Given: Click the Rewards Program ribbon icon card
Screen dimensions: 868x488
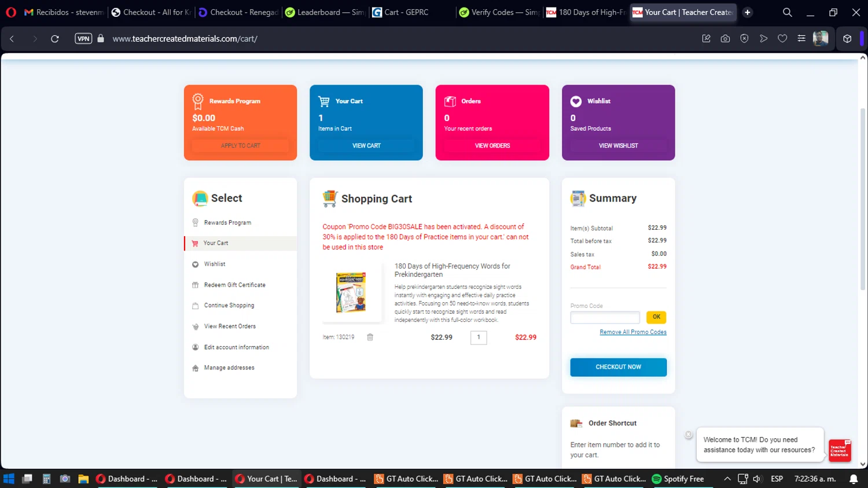Looking at the screenshot, I should pos(198,101).
